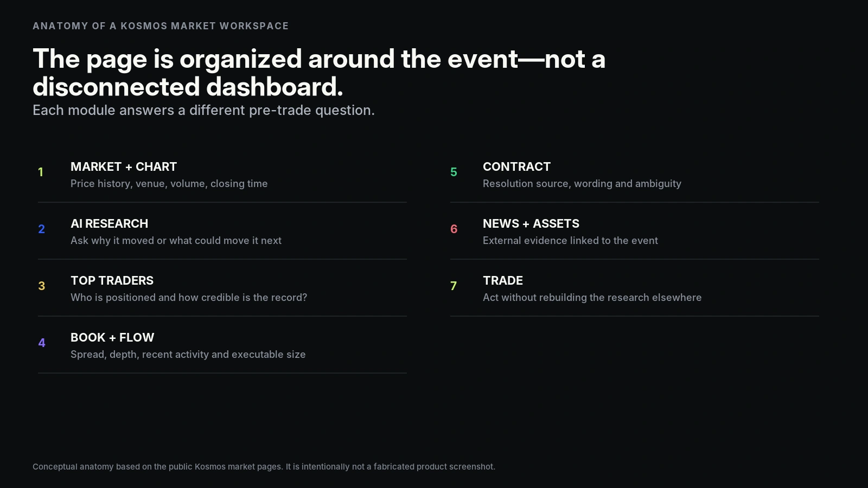Click the number 1 beside MARKET + CHART

pyautogui.click(x=41, y=172)
